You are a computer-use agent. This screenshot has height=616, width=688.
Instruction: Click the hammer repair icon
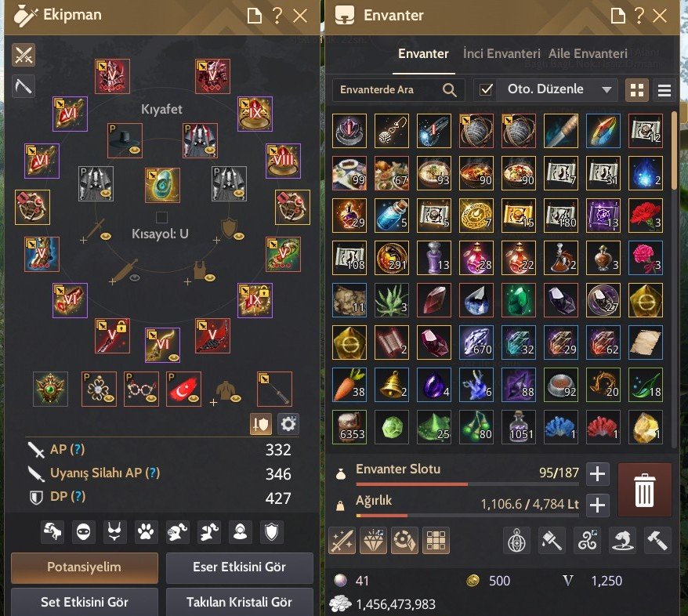click(657, 540)
